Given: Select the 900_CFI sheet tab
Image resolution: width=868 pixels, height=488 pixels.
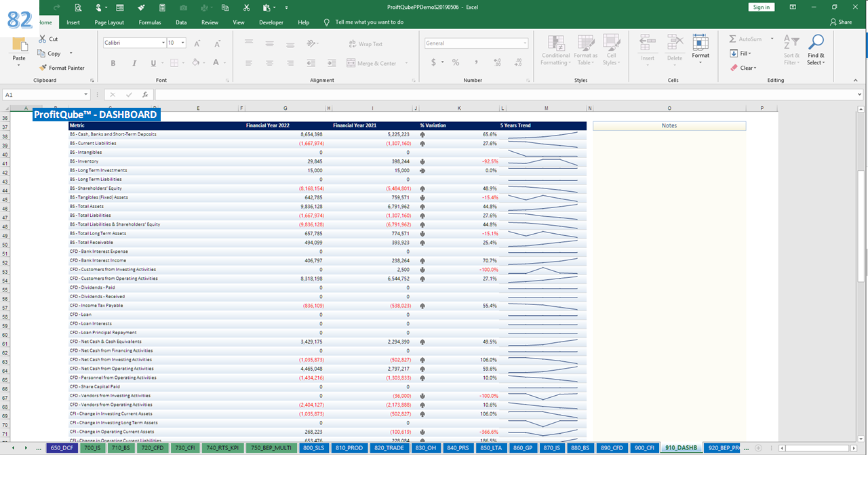Looking at the screenshot, I should pyautogui.click(x=644, y=448).
